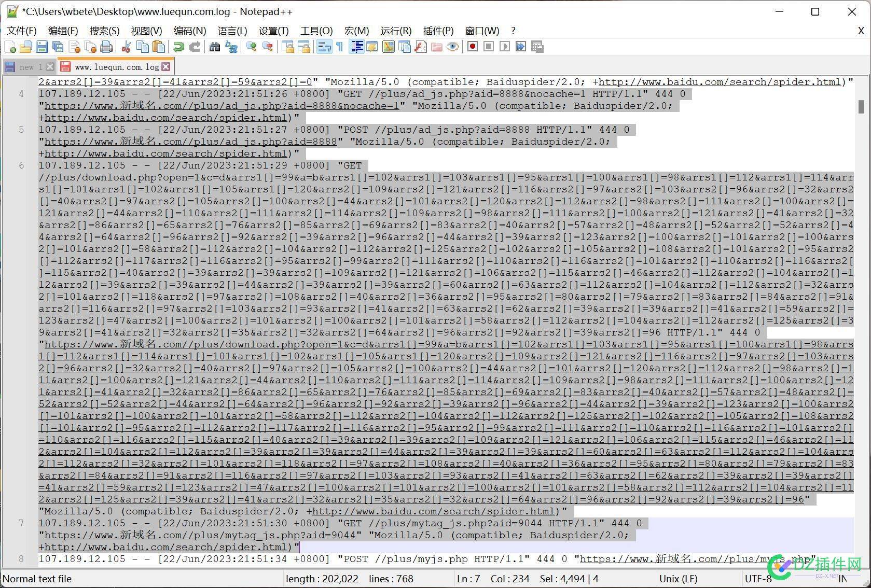This screenshot has width=871, height=588.
Task: Click the Copy toolbar icon
Action: point(142,47)
